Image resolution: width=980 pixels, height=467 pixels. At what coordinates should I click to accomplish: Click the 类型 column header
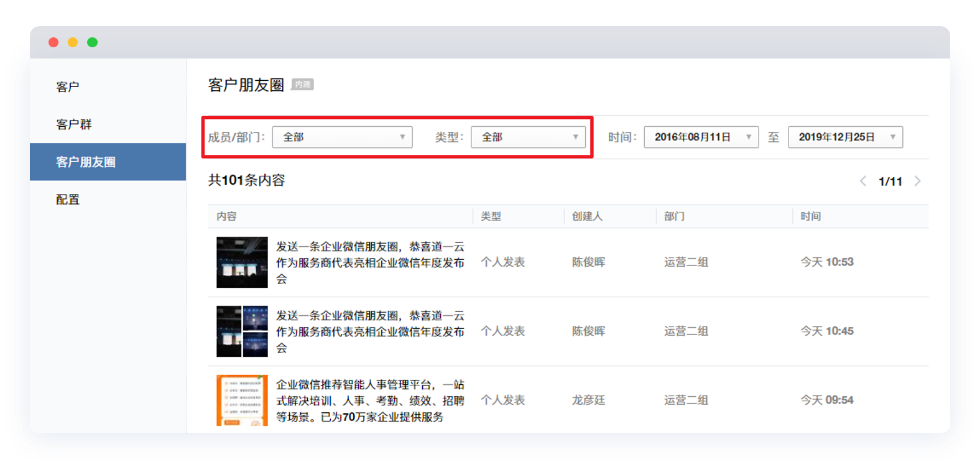[491, 216]
